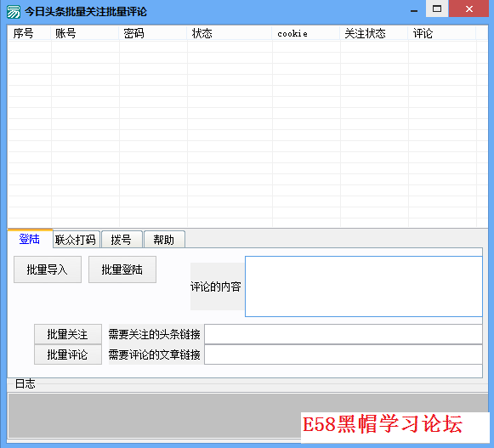
Task: Select the 评论 column header
Action: pyautogui.click(x=442, y=33)
